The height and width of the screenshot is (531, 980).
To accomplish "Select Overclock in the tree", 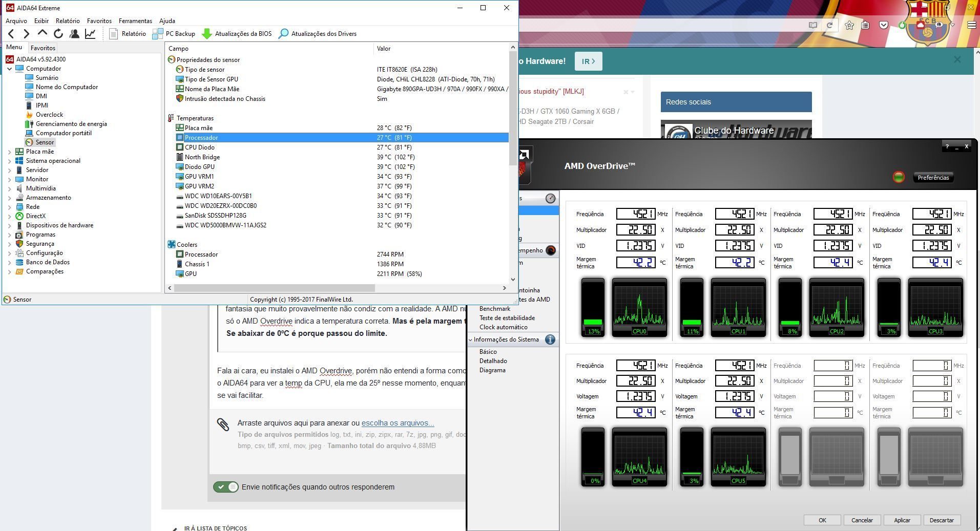I will click(49, 115).
